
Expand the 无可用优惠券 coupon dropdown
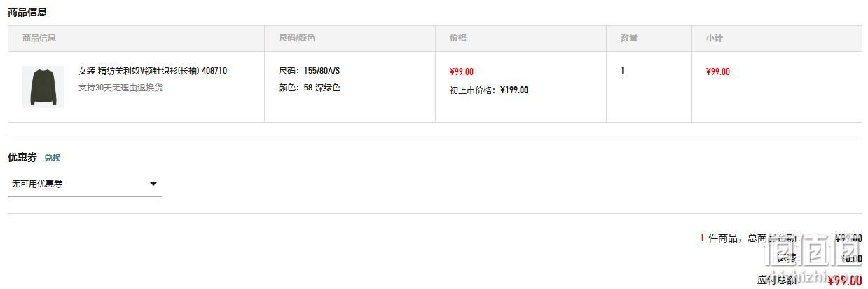click(85, 184)
